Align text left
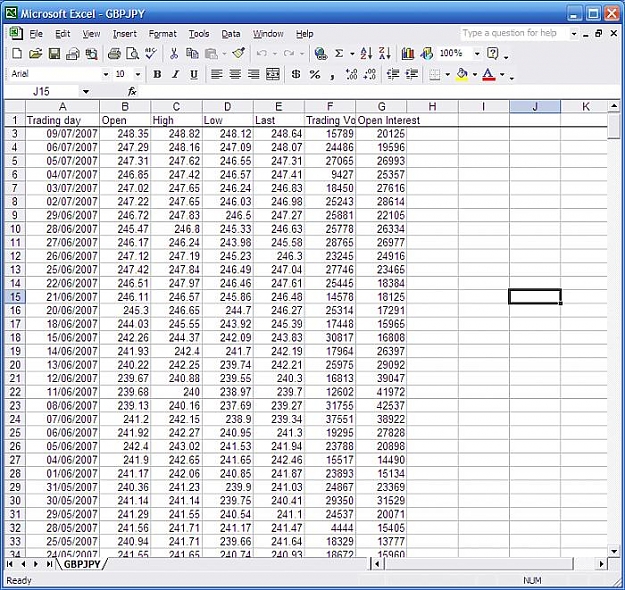Screen dimensions: 625x590 (x=216, y=75)
